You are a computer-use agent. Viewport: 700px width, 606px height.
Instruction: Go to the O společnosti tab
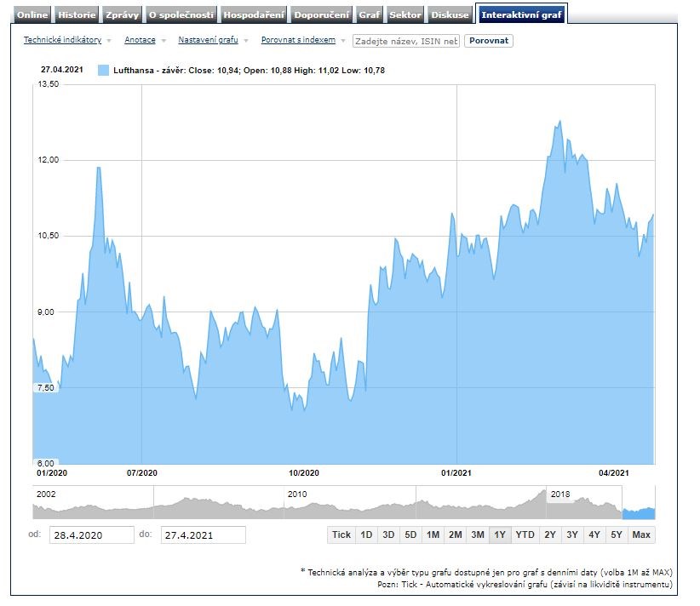180,14
